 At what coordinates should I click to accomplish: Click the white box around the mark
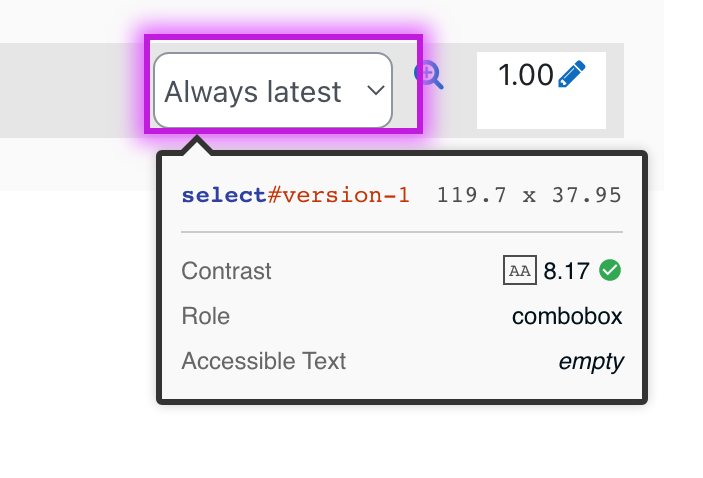coord(541,91)
